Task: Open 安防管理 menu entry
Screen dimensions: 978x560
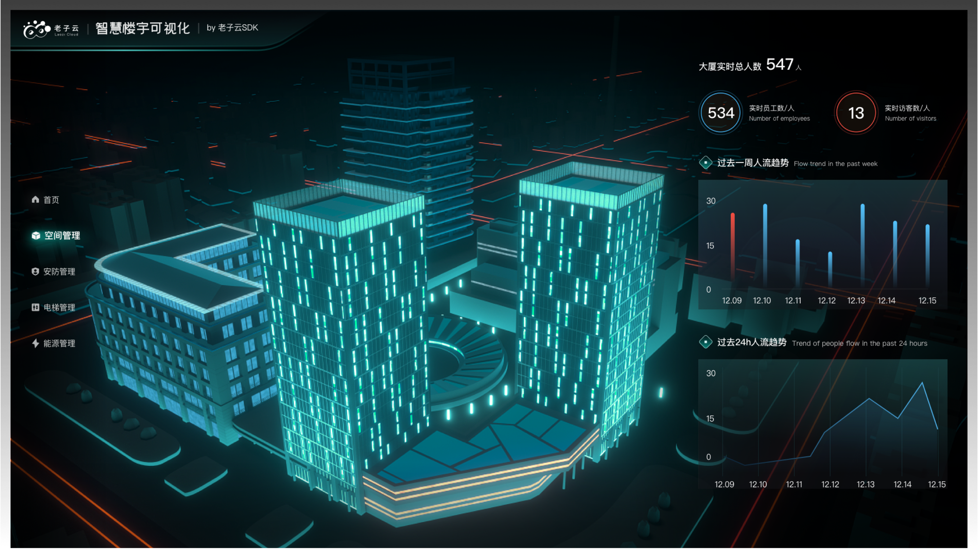Action: coord(59,272)
